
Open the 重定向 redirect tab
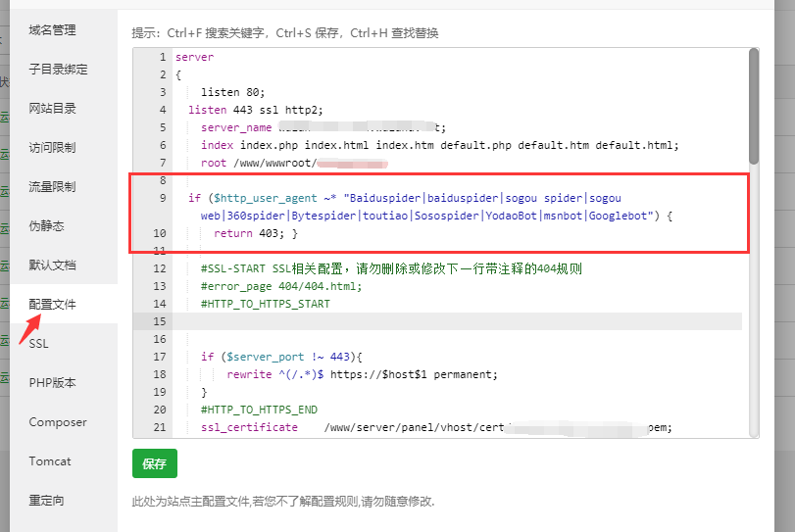pos(46,501)
